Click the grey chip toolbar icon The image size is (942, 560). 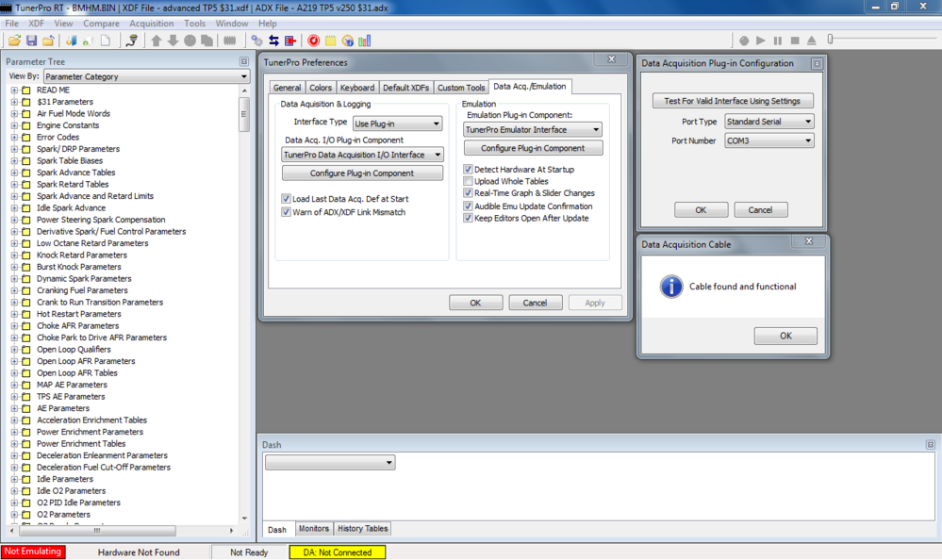click(x=229, y=41)
